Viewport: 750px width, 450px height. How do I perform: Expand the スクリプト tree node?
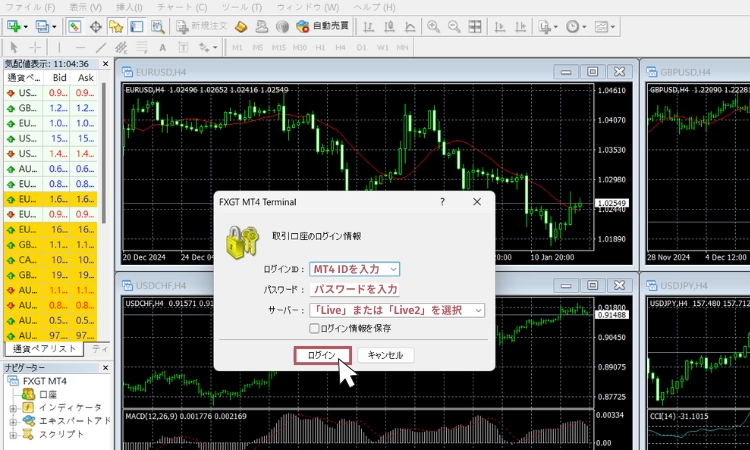click(x=13, y=435)
